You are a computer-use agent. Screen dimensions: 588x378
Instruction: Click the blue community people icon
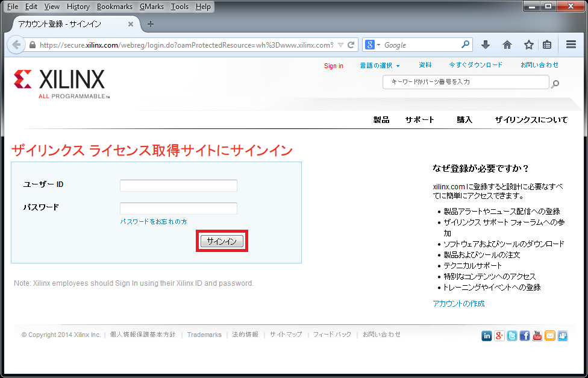(563, 336)
